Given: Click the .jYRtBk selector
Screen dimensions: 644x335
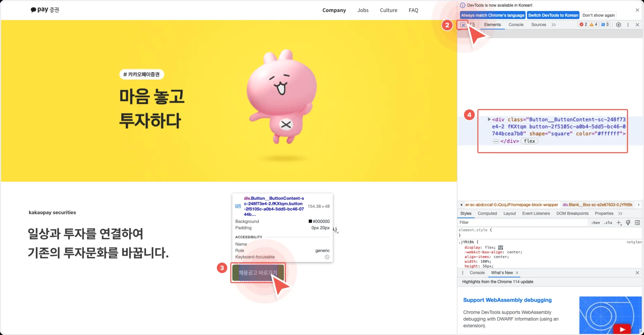Looking at the screenshot, I should click(467, 242).
